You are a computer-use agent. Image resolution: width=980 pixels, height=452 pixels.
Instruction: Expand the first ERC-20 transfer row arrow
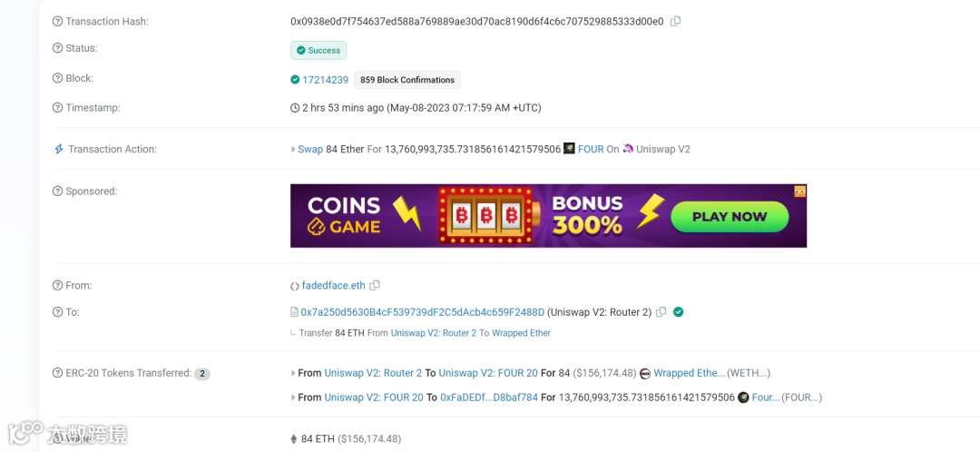293,373
